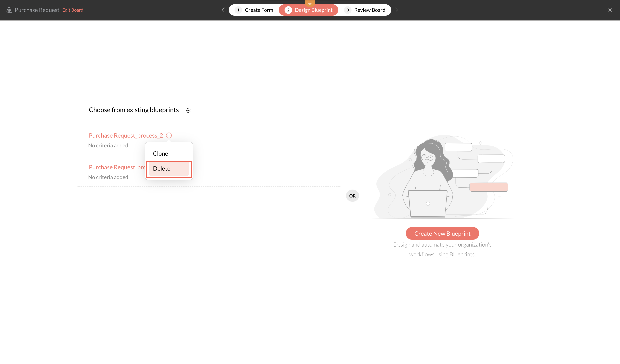Open the Purchase Request_process_2 blueprint

pos(126,136)
